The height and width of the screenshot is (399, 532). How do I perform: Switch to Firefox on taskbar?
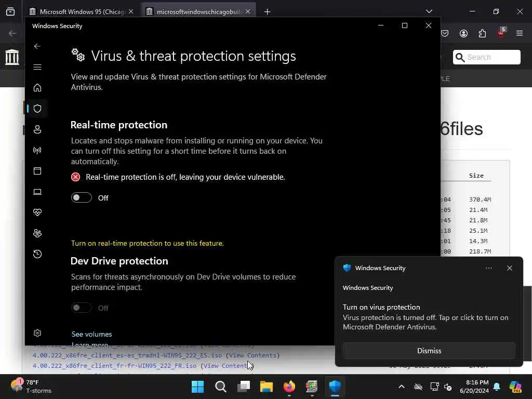(x=289, y=387)
